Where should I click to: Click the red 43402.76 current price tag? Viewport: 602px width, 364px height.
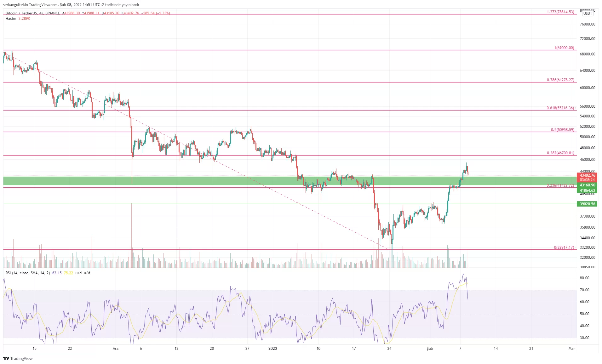tap(588, 175)
